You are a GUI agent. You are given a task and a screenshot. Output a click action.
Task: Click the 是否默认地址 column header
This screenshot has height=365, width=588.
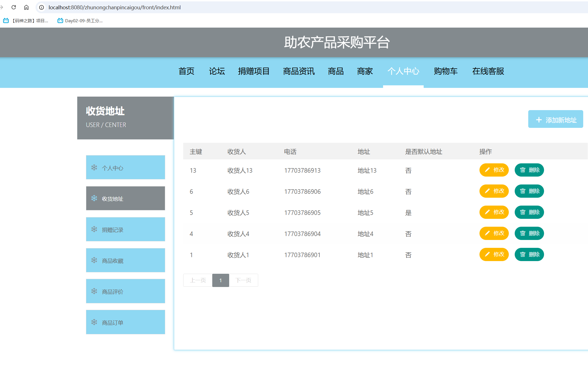coord(423,152)
